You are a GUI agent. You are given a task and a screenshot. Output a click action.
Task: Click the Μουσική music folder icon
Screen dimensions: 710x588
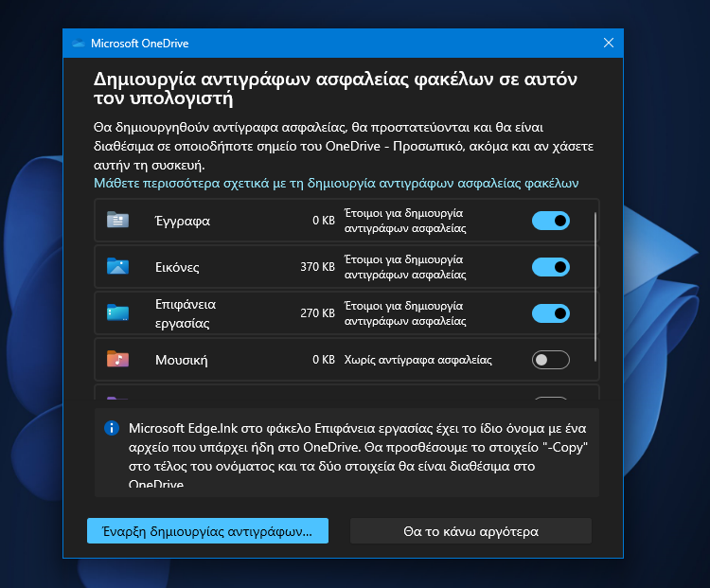[117, 359]
